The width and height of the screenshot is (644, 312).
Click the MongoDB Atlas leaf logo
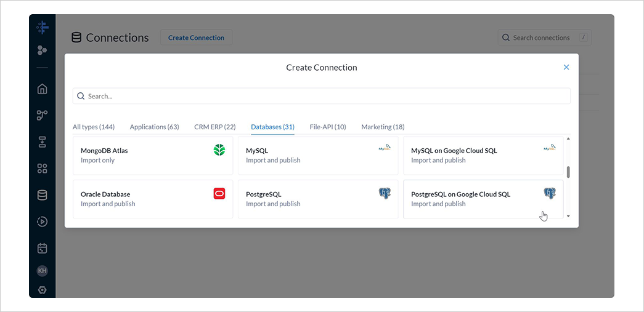click(219, 150)
